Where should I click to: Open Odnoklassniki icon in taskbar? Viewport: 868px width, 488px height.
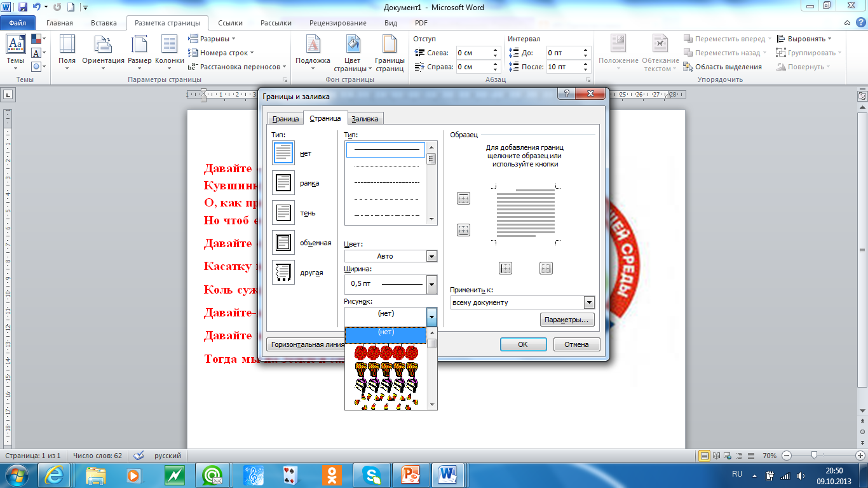(332, 475)
